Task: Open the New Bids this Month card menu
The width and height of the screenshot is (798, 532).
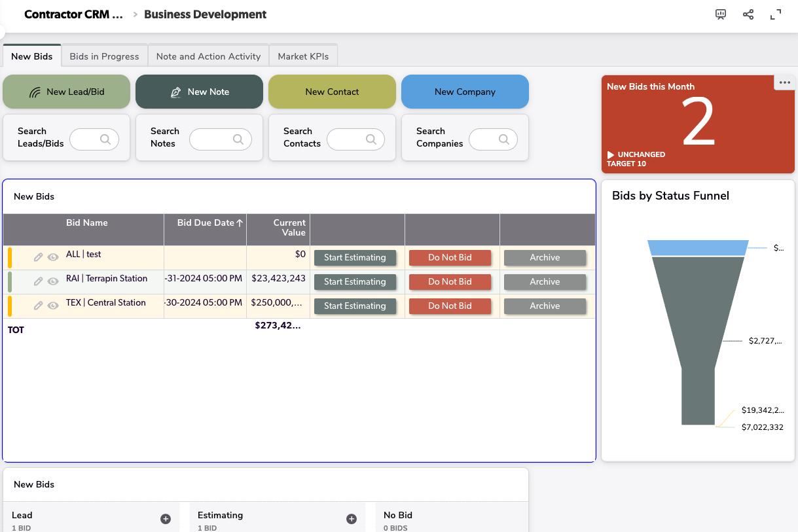Action: [784, 81]
